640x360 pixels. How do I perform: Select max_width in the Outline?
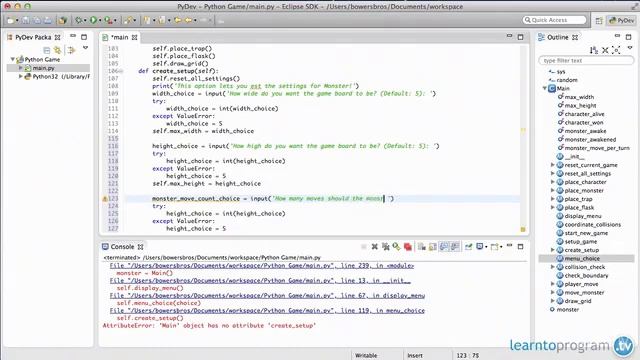pyautogui.click(x=579, y=97)
